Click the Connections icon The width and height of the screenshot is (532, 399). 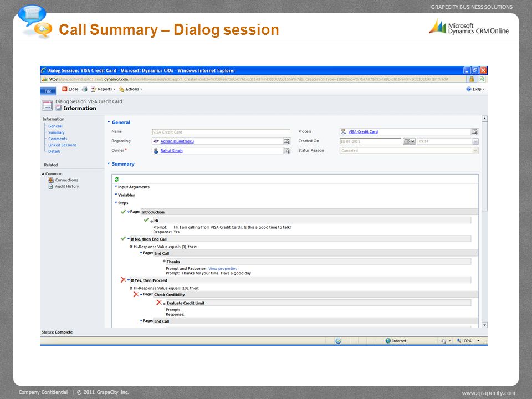pos(51,180)
